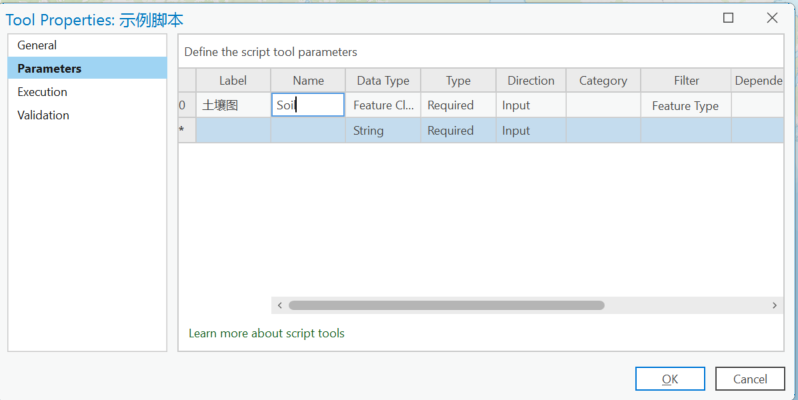The width and height of the screenshot is (798, 400).
Task: Open the Feature Type filter cell
Action: (686, 105)
